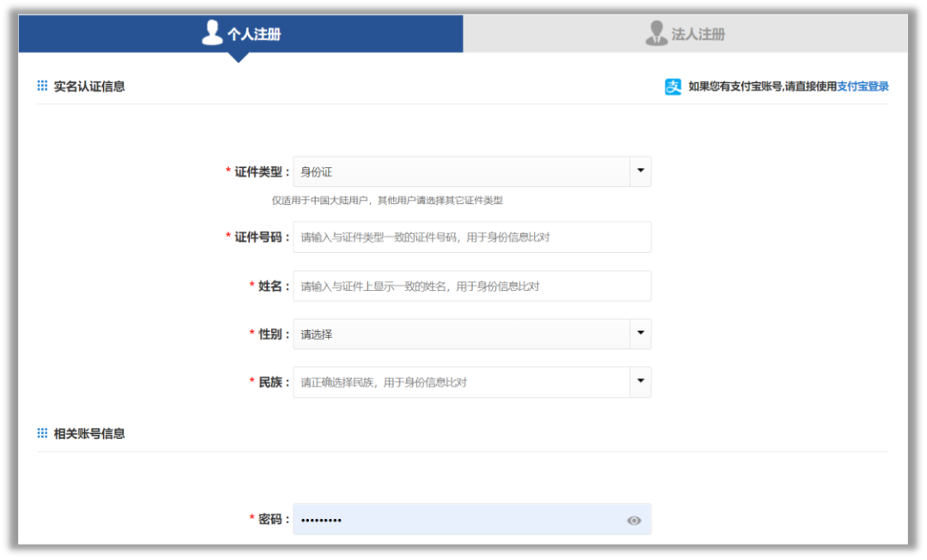Click the 请选择 field for 性别

[461, 334]
